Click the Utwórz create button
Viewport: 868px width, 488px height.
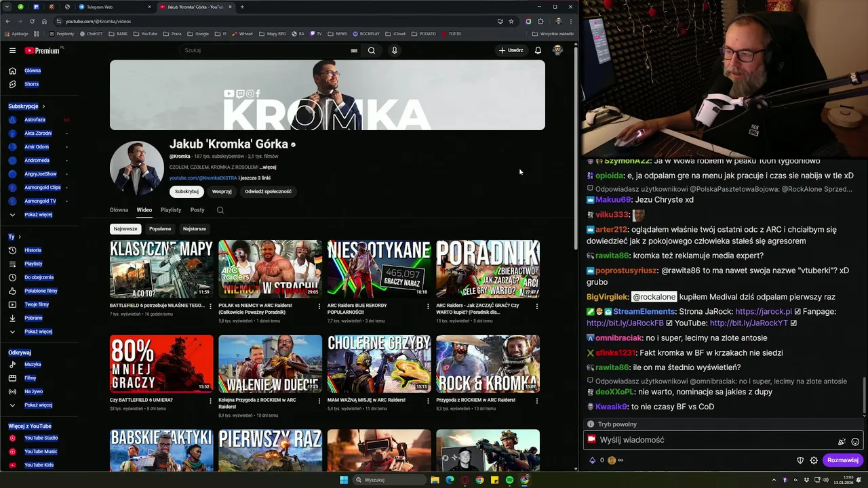tap(511, 50)
